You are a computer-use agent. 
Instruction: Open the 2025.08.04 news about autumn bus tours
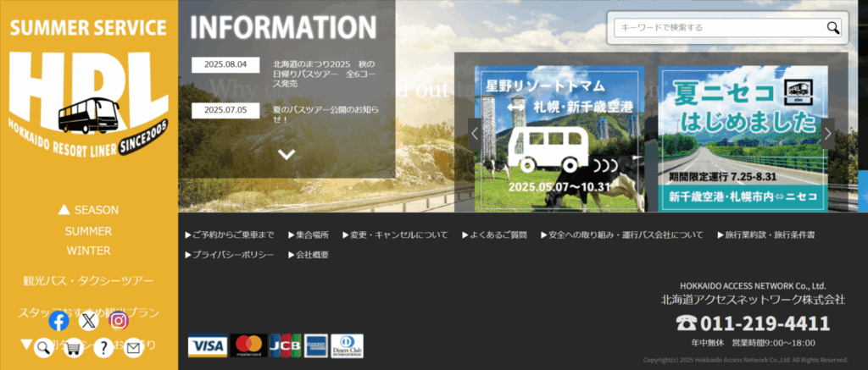325,73
